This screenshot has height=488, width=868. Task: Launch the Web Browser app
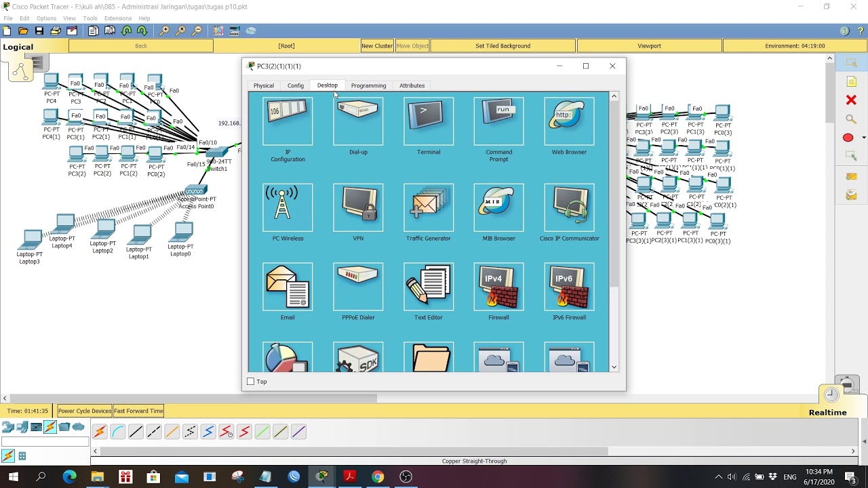click(x=569, y=121)
